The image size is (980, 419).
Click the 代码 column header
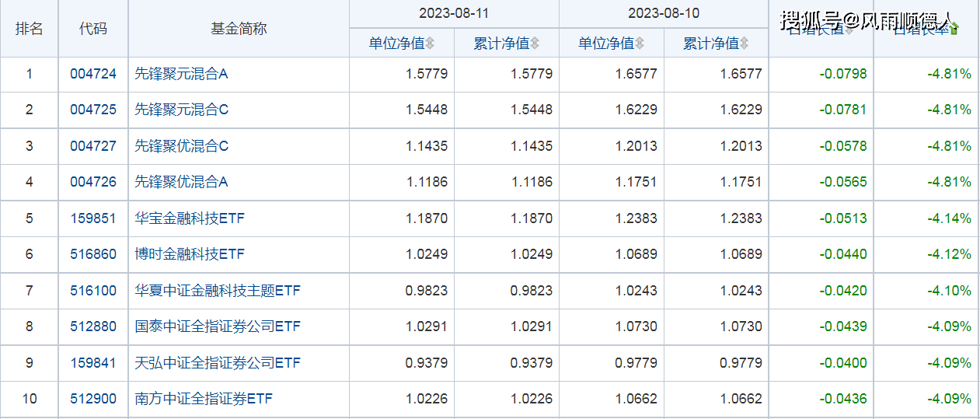click(93, 29)
